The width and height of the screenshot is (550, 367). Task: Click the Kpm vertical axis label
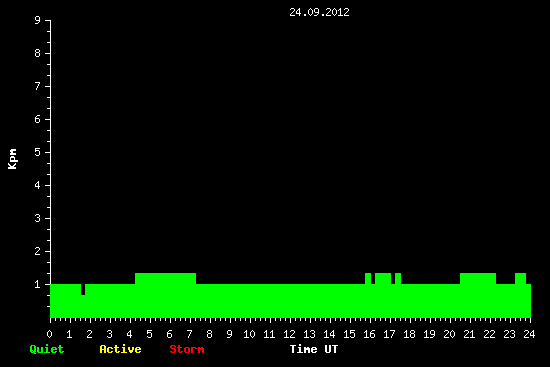pyautogui.click(x=12, y=159)
